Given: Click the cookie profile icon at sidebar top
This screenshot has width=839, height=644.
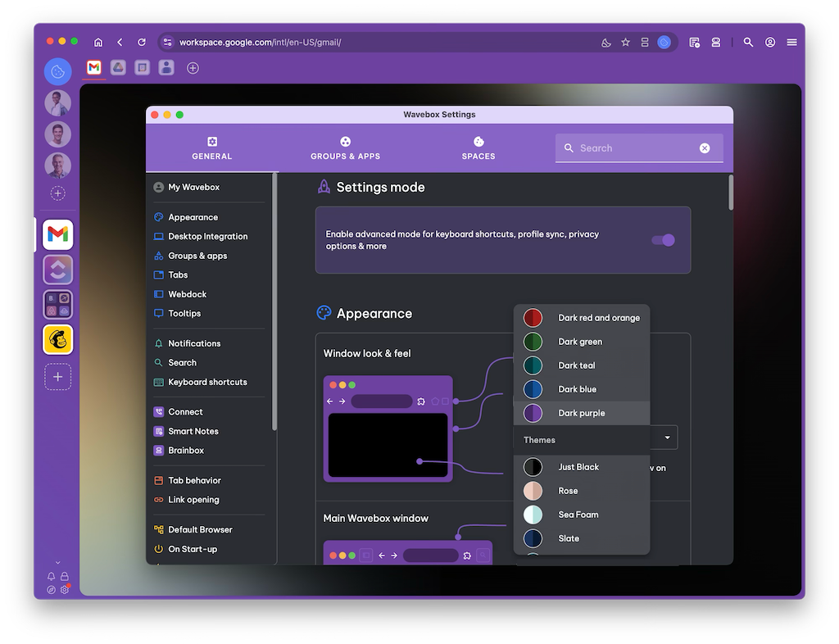Looking at the screenshot, I should [58, 71].
